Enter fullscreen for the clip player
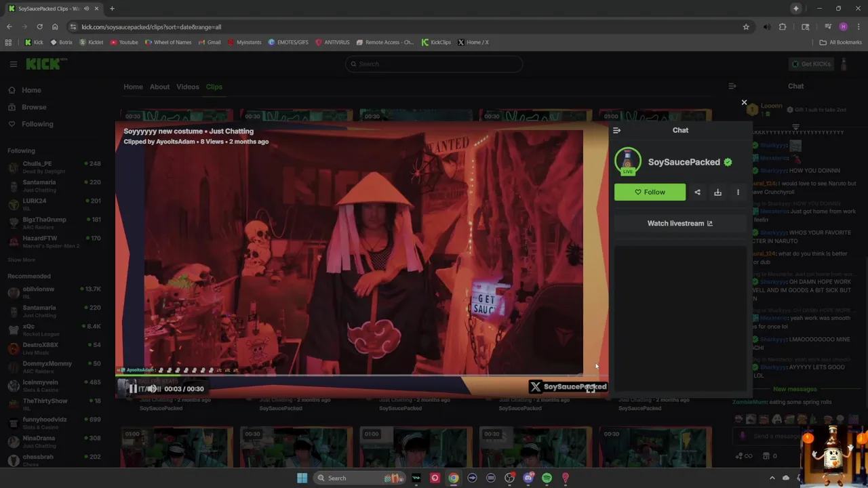 591,388
